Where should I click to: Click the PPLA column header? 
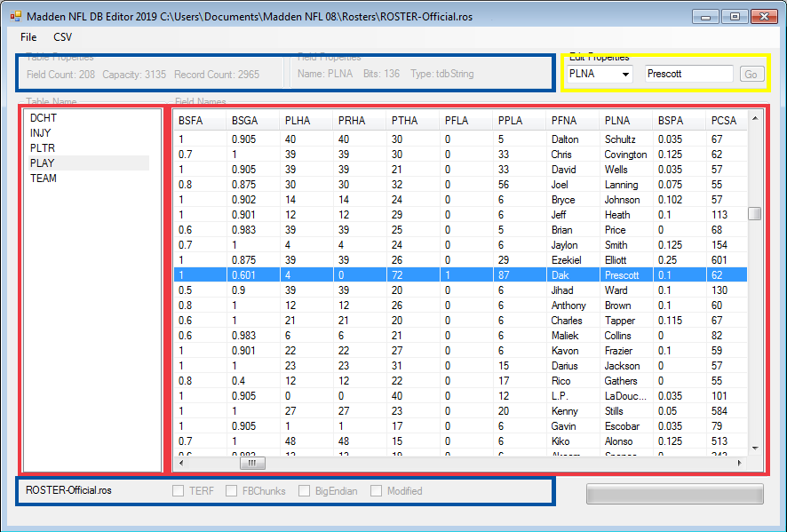519,121
